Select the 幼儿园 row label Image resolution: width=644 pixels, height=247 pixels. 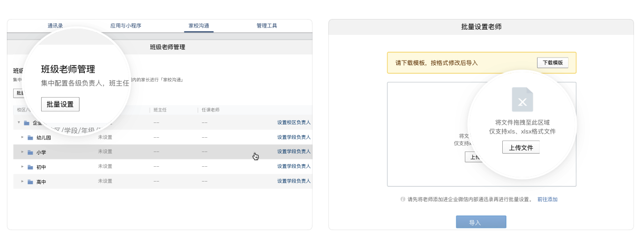[44, 138]
